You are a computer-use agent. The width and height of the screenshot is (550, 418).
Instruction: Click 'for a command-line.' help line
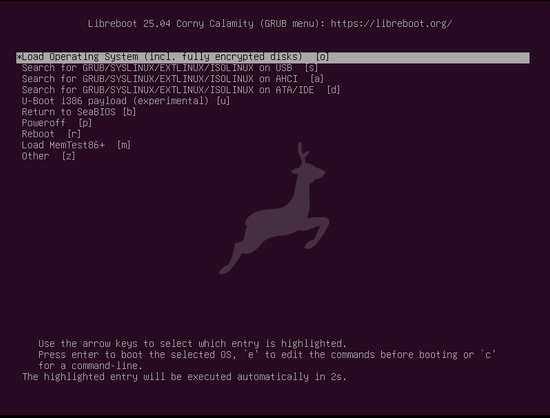click(x=90, y=366)
